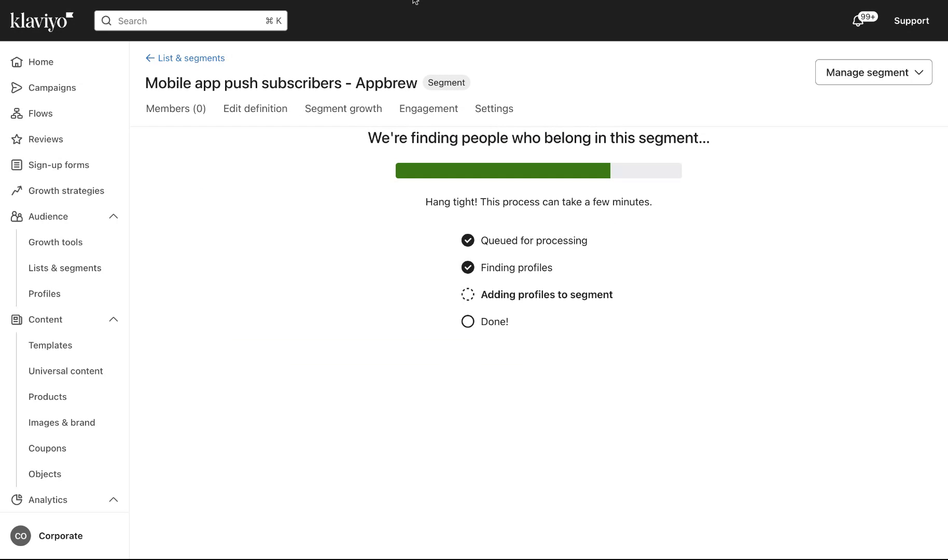Viewport: 948px width, 560px height.
Task: Click the Sign-up forms icon
Action: (x=17, y=165)
